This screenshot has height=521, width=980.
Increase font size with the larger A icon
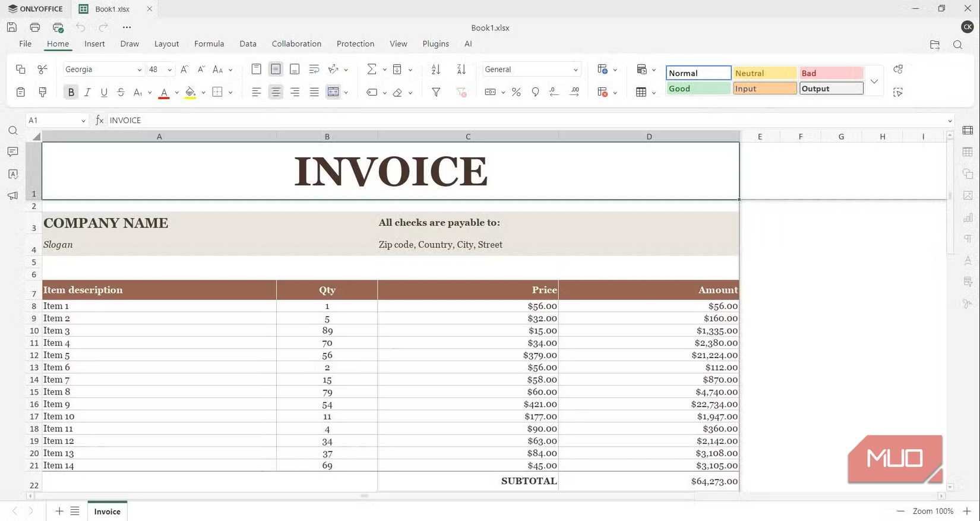(x=185, y=70)
